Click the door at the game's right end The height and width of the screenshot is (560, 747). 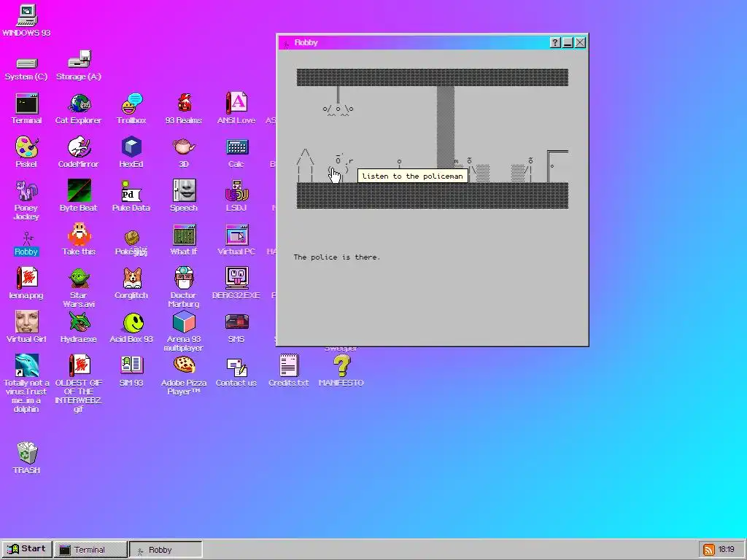[557, 166]
